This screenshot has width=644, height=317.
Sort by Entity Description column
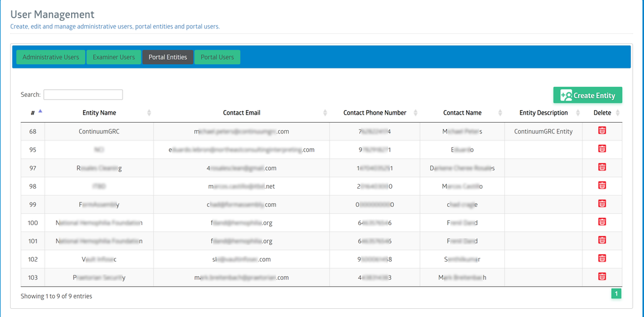[543, 113]
